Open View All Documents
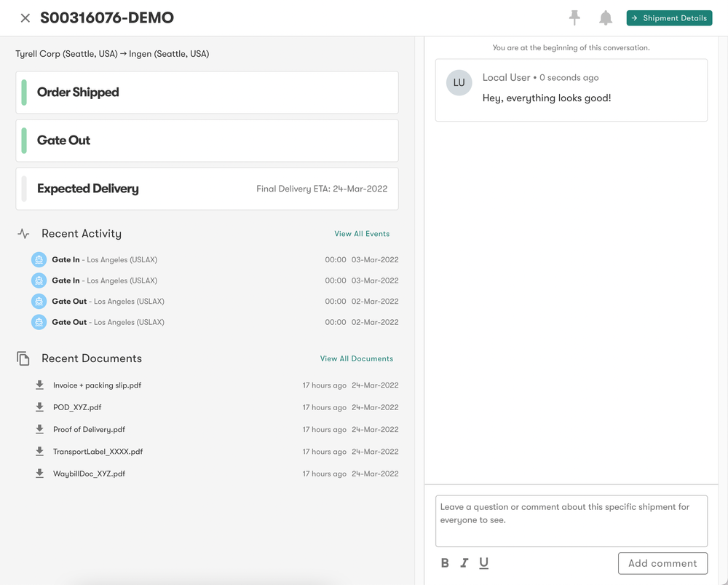This screenshot has width=728, height=585. tap(357, 358)
